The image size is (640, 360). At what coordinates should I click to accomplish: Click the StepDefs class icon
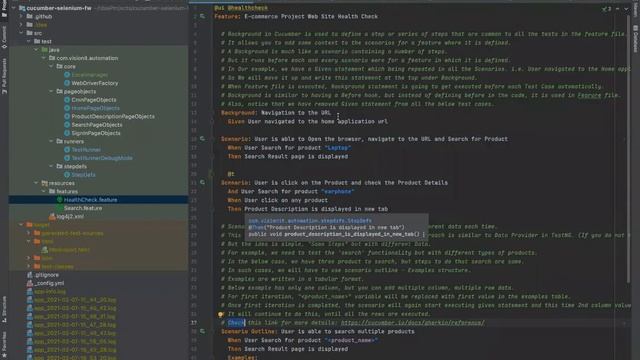pos(67,175)
